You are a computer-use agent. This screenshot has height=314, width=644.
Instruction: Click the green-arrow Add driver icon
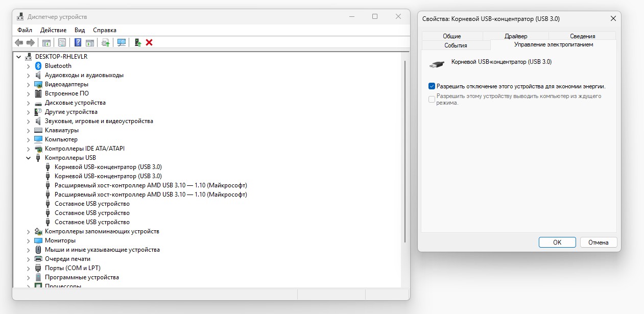(137, 42)
